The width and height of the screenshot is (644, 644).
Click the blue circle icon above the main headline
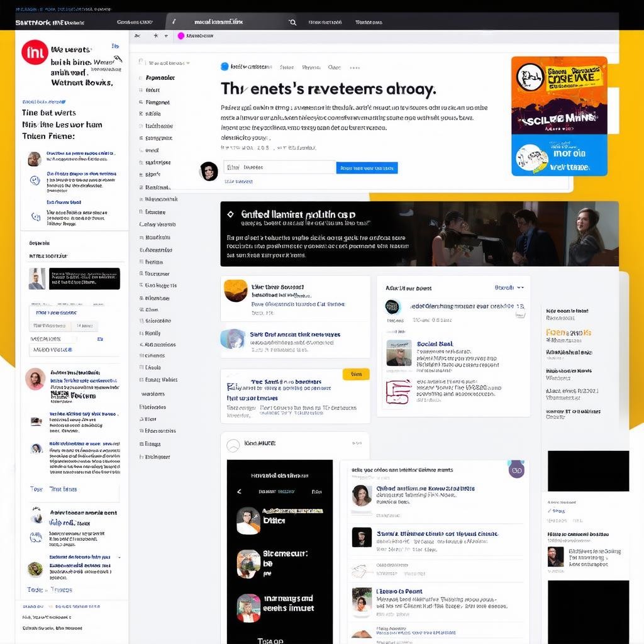pos(225,67)
